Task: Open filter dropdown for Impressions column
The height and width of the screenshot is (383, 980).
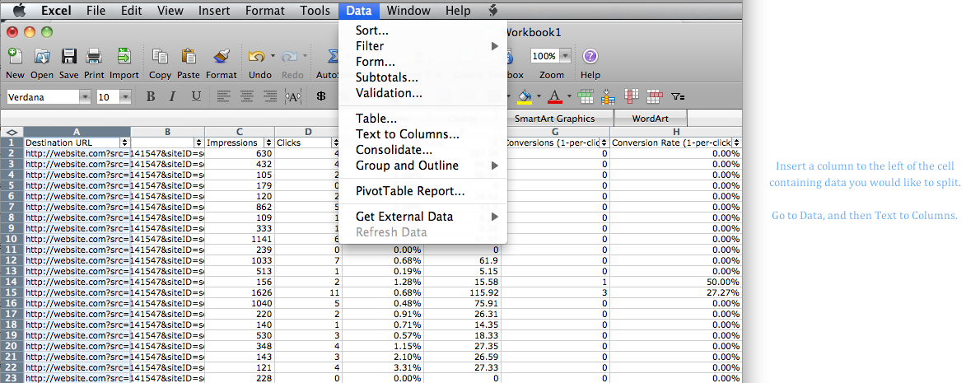Action: click(269, 142)
